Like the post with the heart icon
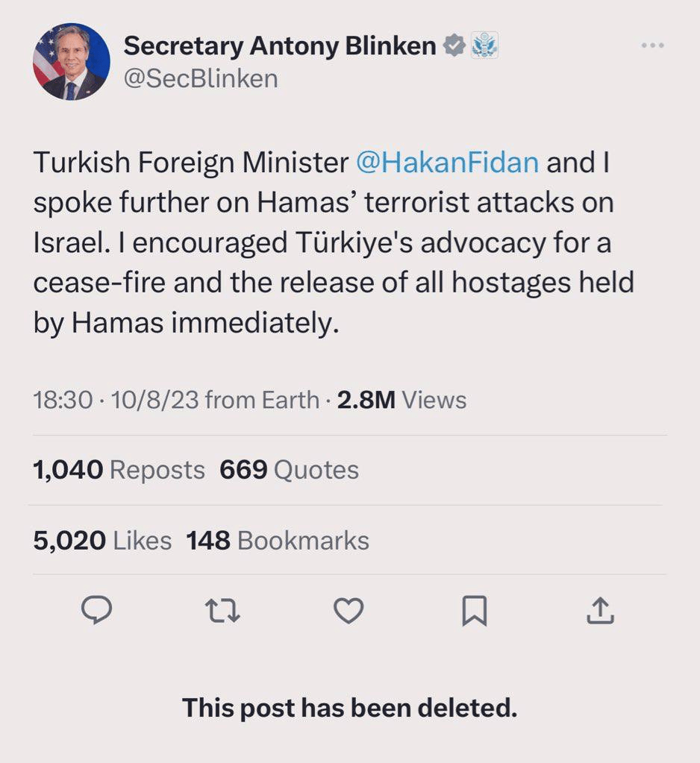 pyautogui.click(x=348, y=612)
